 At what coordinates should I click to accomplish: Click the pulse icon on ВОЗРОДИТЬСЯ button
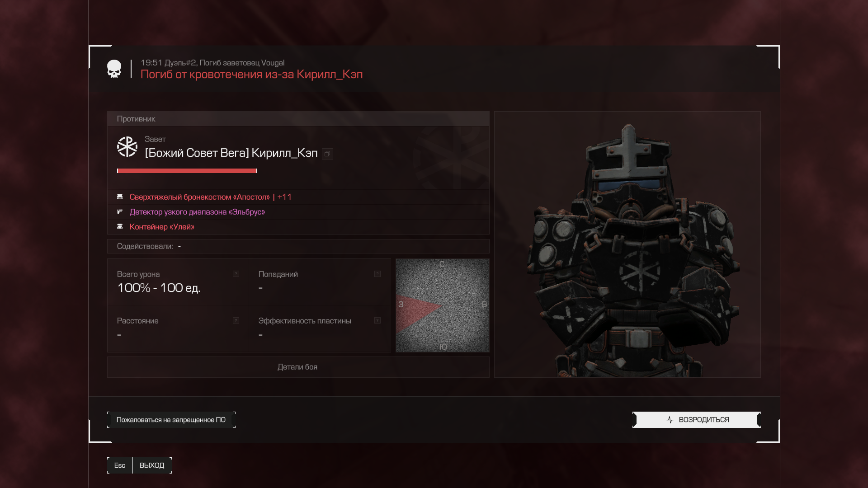pyautogui.click(x=670, y=420)
